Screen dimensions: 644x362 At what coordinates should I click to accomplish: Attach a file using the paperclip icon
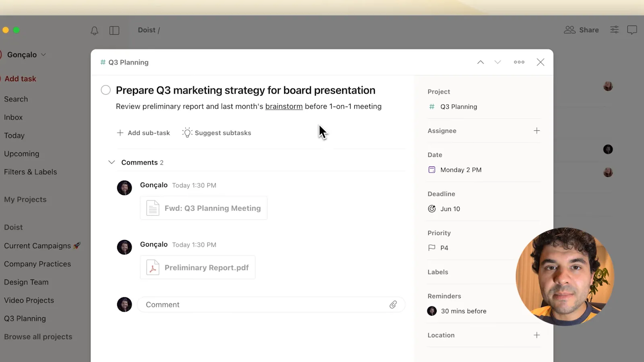click(x=393, y=304)
